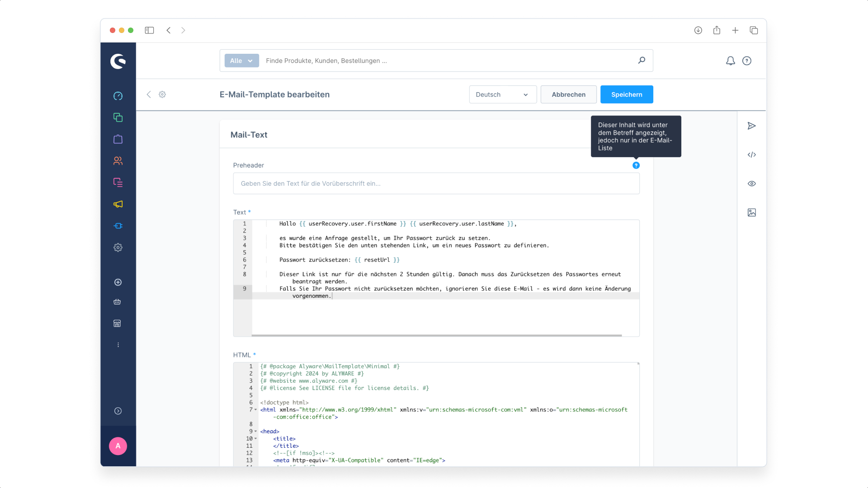Open notifications bell icon
Screen dimensions: 868x488
point(731,61)
